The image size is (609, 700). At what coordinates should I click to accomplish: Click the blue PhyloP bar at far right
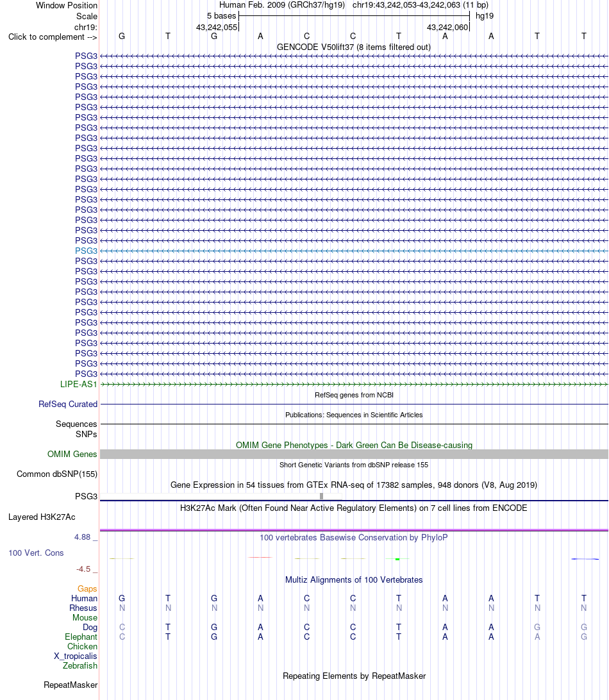[x=585, y=559]
